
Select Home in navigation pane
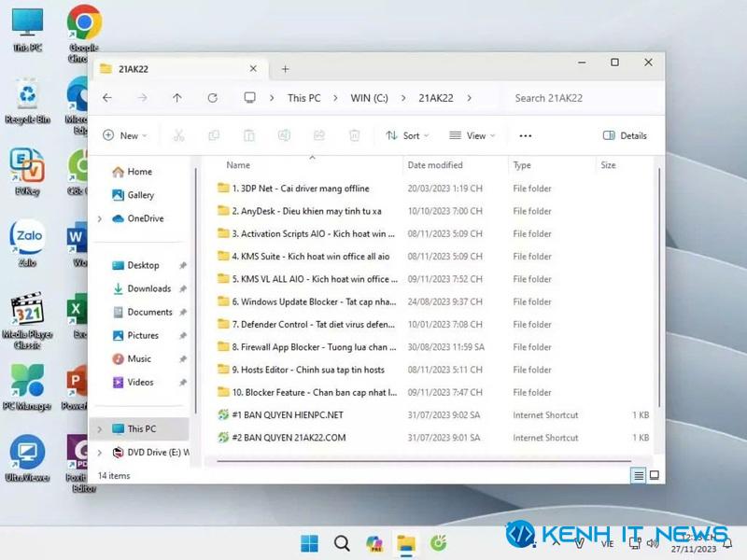132,172
